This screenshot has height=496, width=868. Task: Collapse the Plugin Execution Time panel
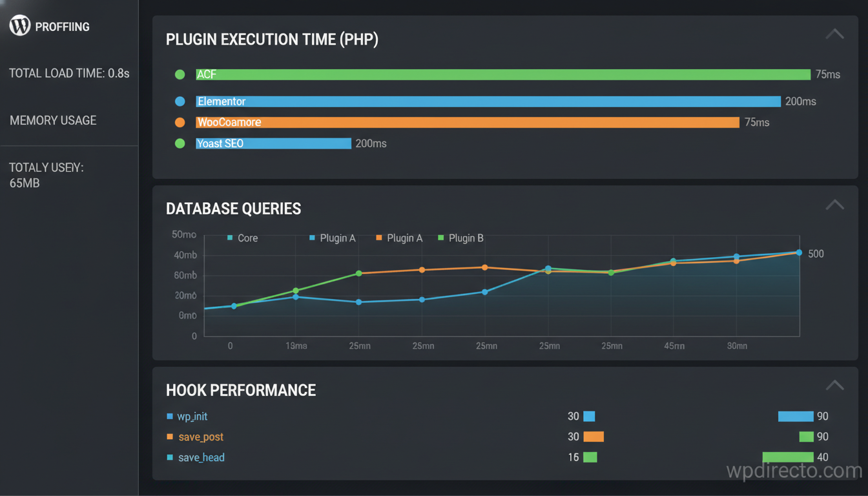834,34
